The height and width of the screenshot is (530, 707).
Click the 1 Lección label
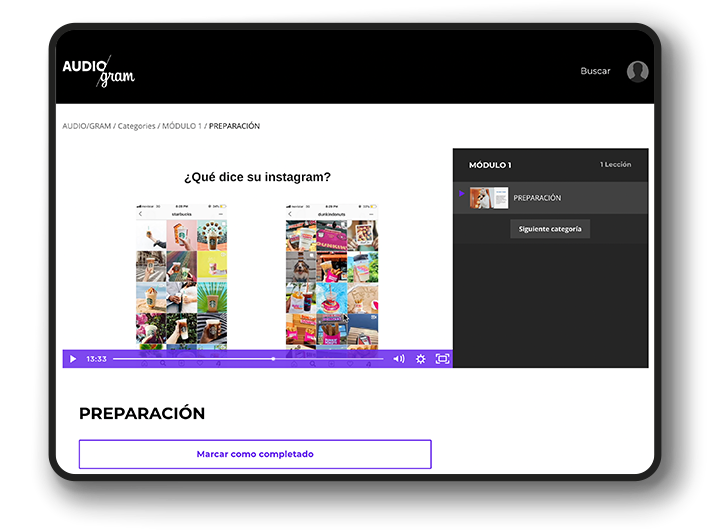pos(615,165)
